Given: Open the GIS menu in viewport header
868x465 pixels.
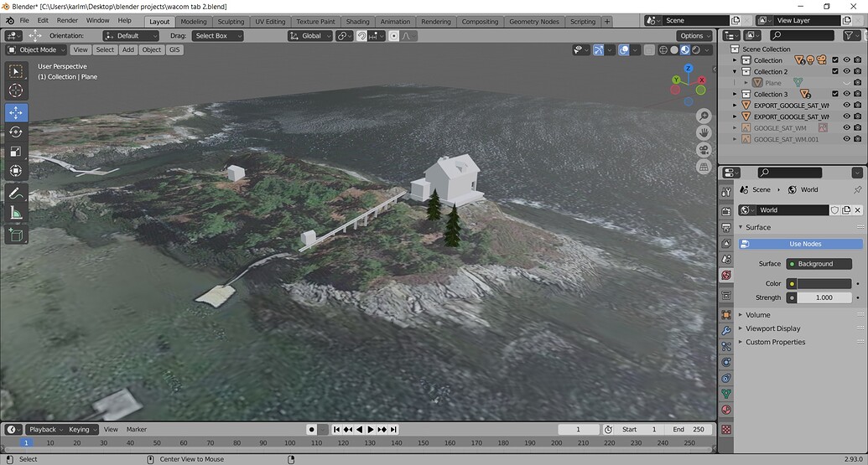Looking at the screenshot, I should click(x=174, y=49).
